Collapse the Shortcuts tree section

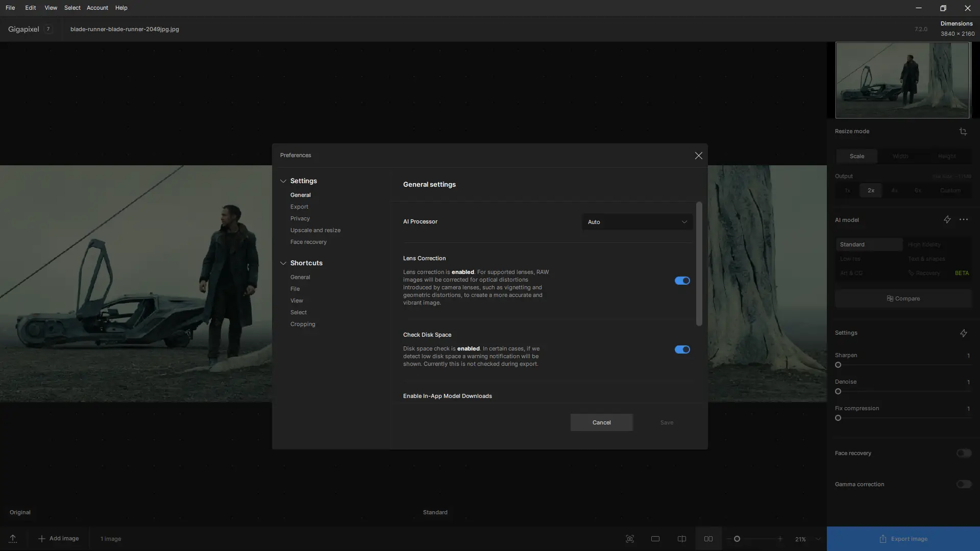click(x=283, y=263)
